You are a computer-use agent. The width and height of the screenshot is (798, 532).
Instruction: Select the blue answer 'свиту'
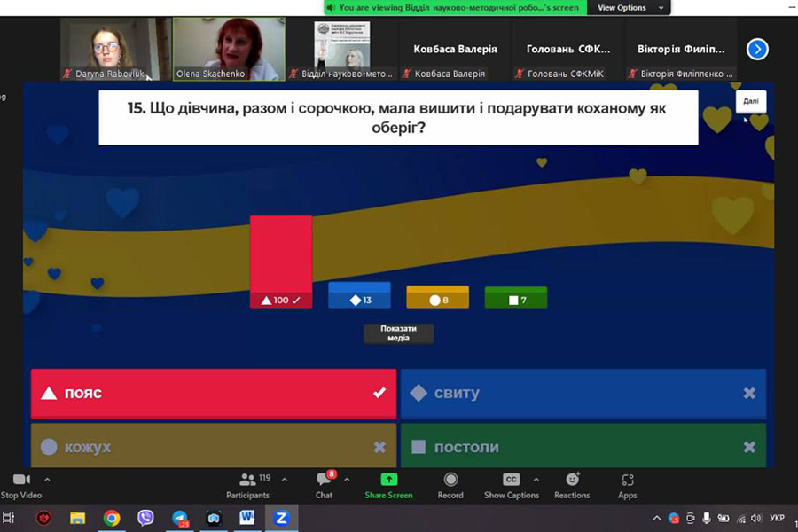[x=583, y=394]
